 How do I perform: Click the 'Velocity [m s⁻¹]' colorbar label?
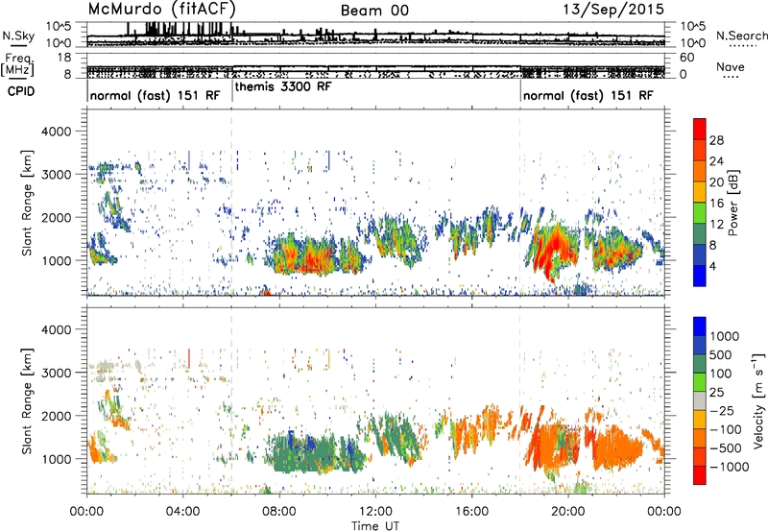point(758,400)
